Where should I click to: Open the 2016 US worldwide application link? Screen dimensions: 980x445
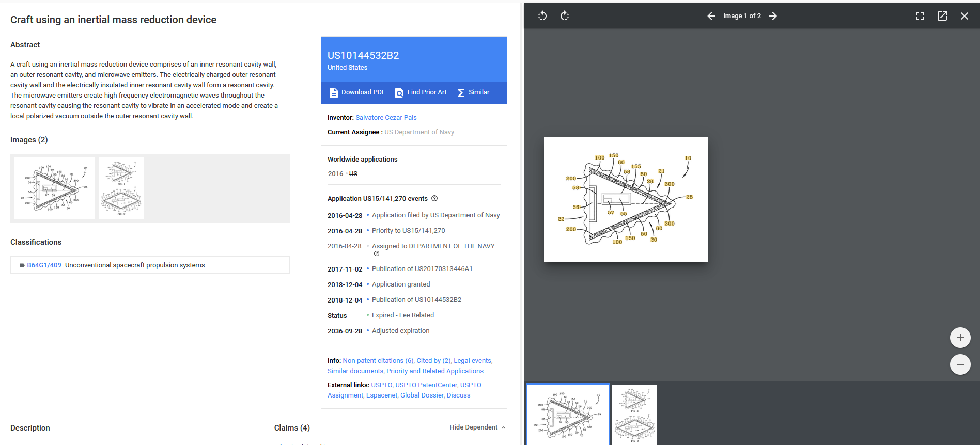(353, 174)
